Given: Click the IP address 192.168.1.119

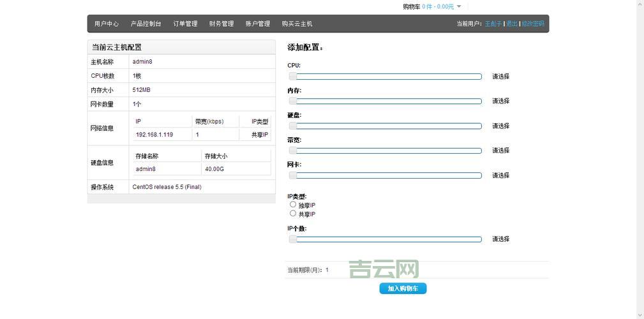Looking at the screenshot, I should pyautogui.click(x=154, y=135).
